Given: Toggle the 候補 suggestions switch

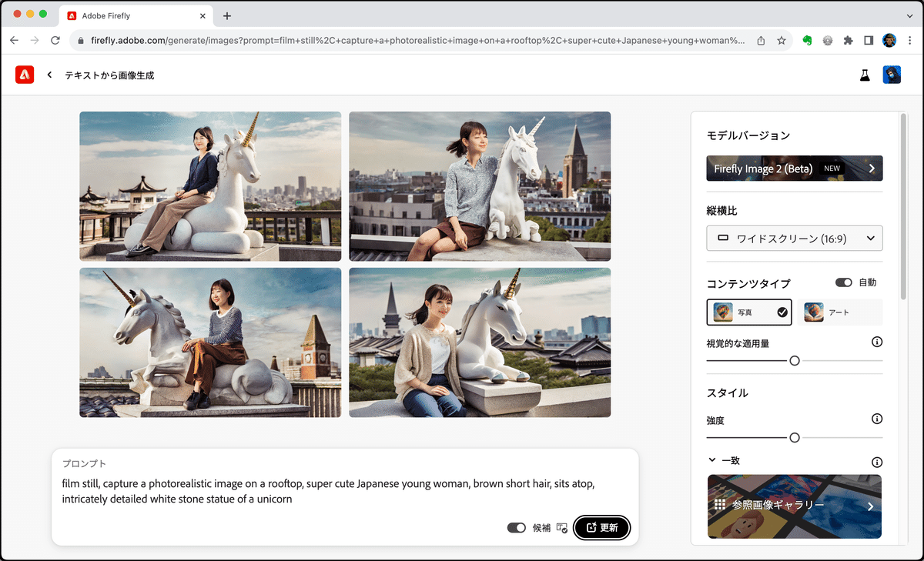Looking at the screenshot, I should click(517, 528).
